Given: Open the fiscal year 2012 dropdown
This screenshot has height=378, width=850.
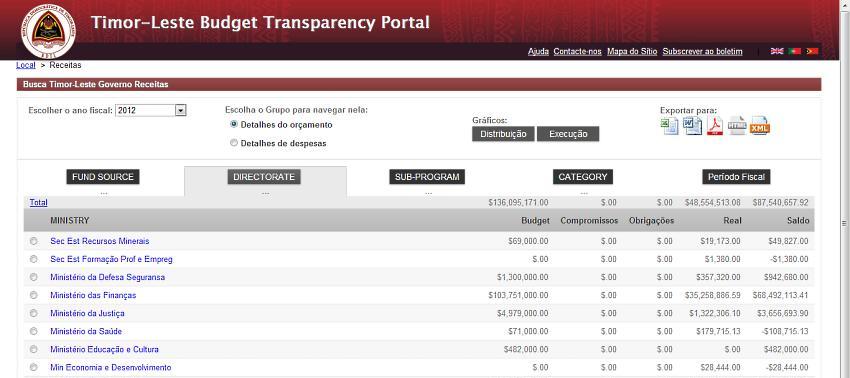Looking at the screenshot, I should pyautogui.click(x=151, y=110).
